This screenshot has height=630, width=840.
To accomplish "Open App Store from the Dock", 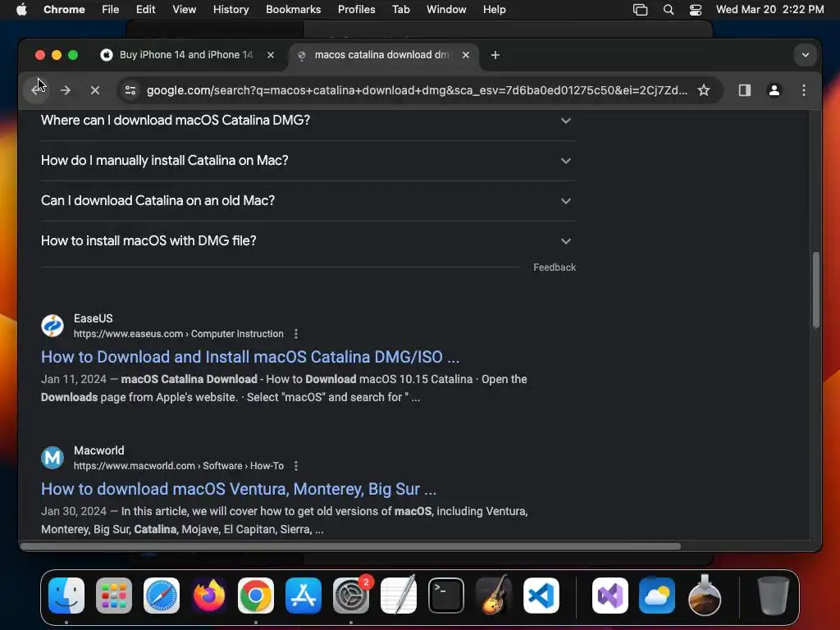I will tap(304, 596).
